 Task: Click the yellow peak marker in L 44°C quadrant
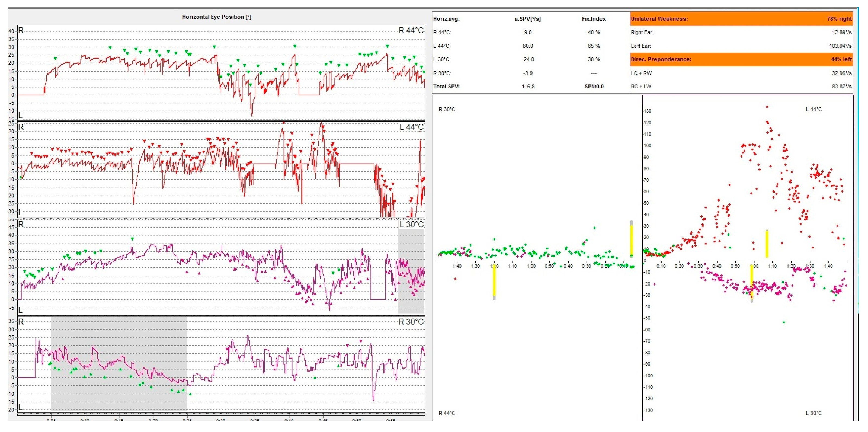(767, 244)
